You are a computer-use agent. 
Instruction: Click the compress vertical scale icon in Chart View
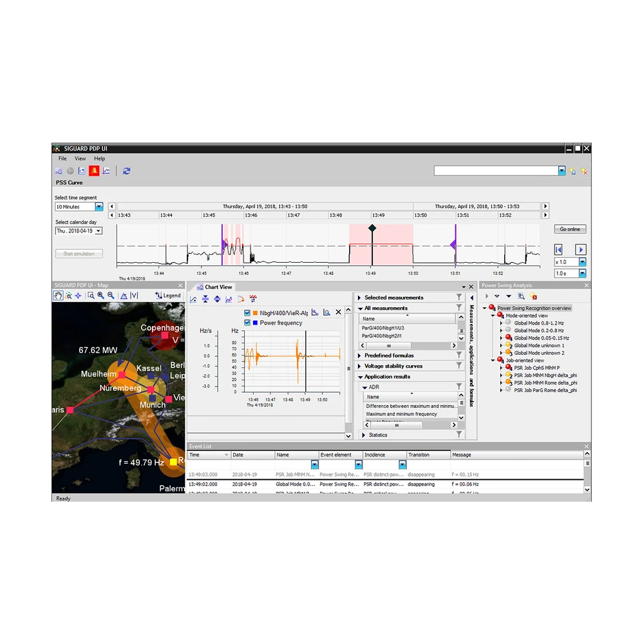click(205, 299)
